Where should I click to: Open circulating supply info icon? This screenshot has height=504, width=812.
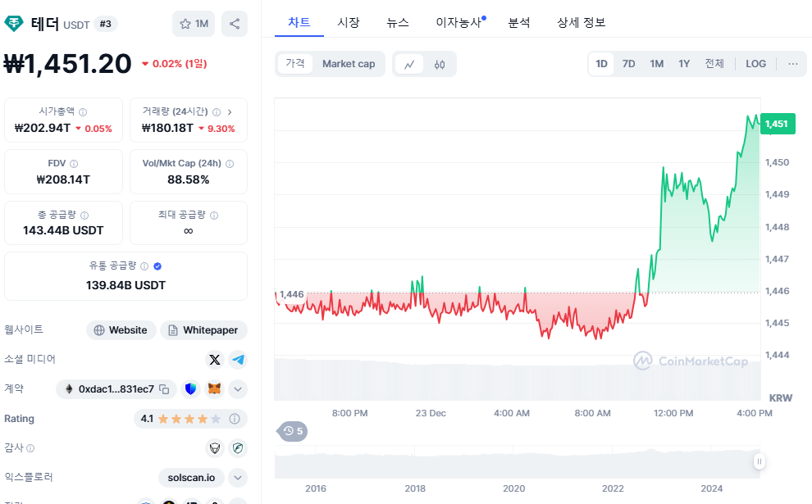(x=144, y=266)
